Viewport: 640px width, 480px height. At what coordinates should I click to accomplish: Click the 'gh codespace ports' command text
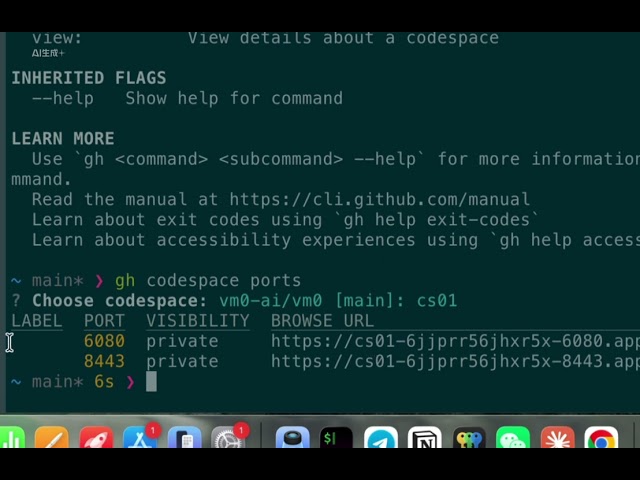208,281
